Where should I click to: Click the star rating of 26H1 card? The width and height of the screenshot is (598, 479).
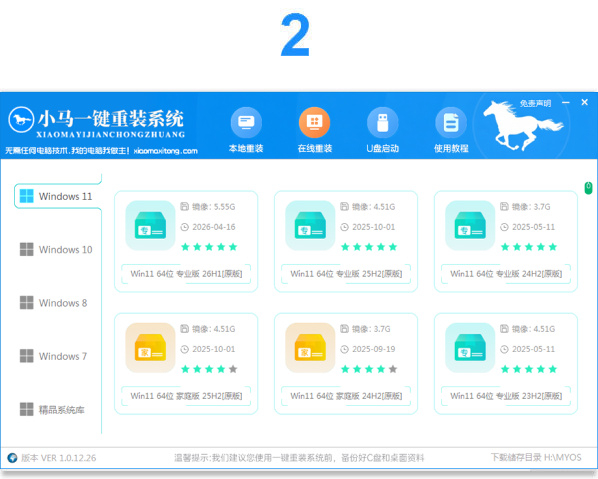(209, 247)
